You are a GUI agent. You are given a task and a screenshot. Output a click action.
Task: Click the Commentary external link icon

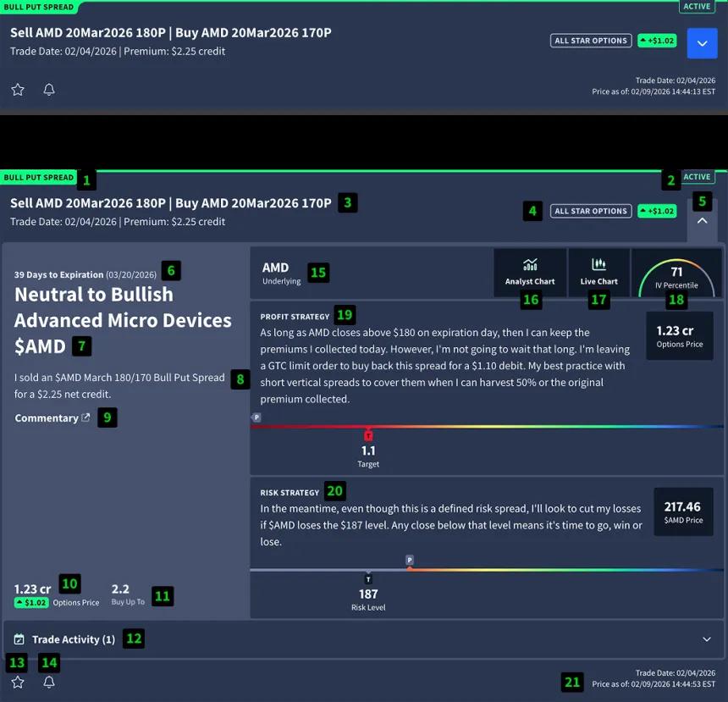[85, 417]
